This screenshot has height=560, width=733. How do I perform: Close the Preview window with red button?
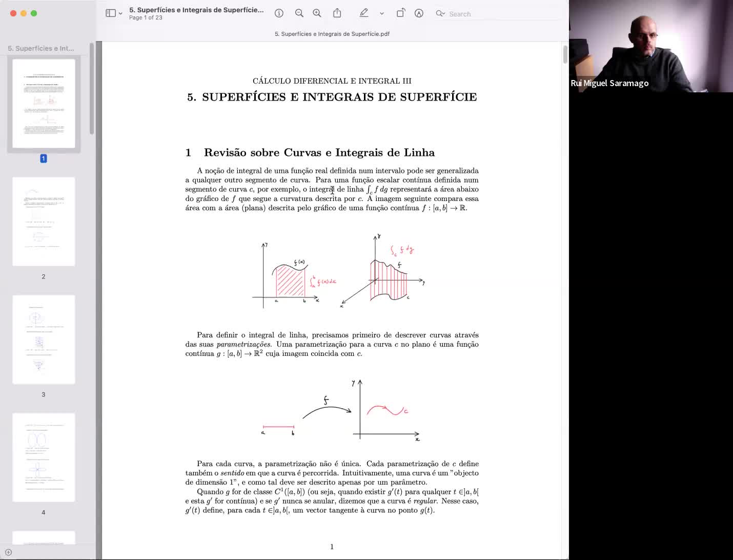(13, 13)
